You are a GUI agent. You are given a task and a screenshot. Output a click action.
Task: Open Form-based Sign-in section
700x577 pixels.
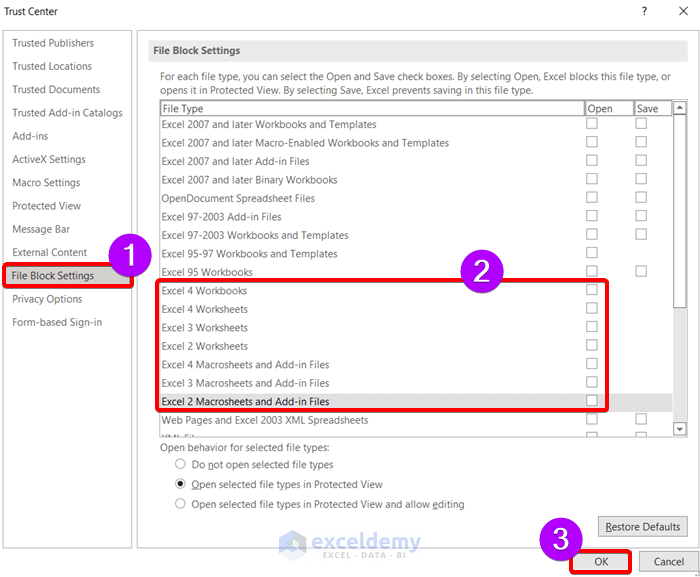point(57,322)
